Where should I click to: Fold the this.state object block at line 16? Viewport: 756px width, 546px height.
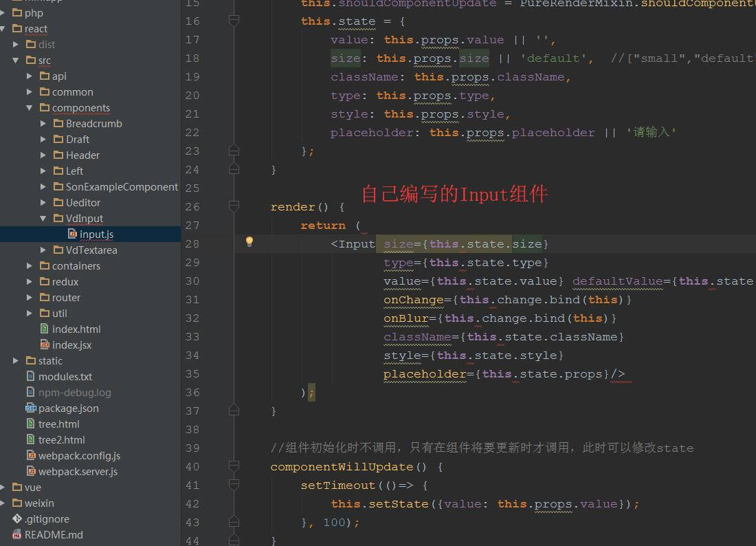(234, 21)
